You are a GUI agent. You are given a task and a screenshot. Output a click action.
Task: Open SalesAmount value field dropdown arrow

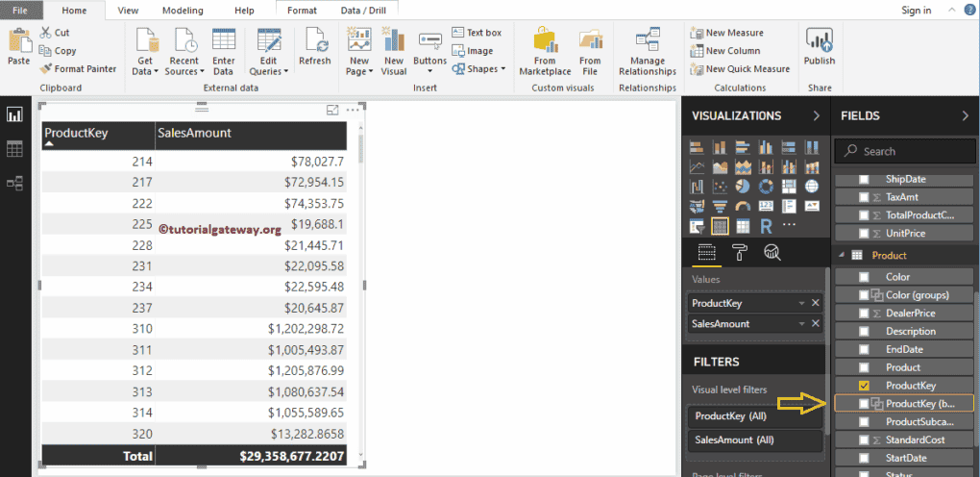tap(802, 324)
